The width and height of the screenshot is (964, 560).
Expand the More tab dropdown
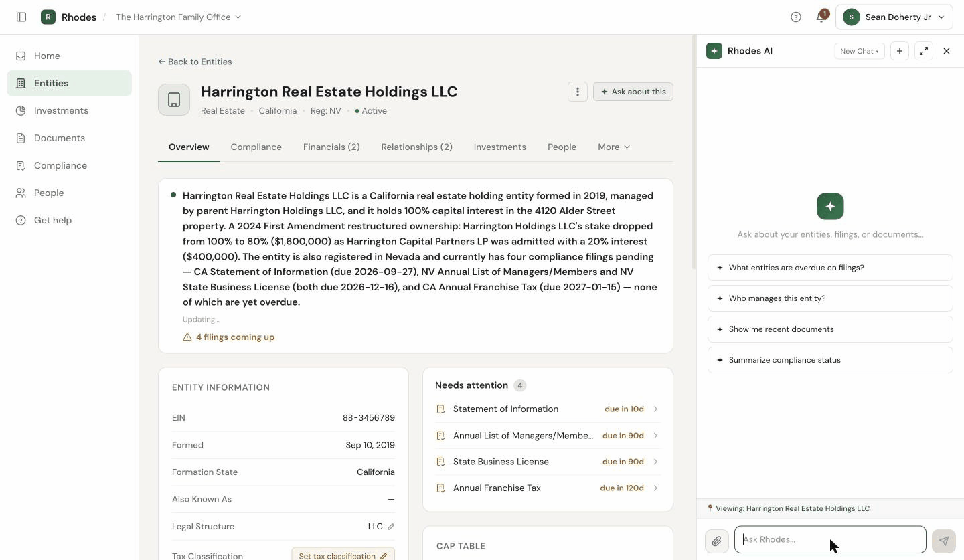pos(614,147)
